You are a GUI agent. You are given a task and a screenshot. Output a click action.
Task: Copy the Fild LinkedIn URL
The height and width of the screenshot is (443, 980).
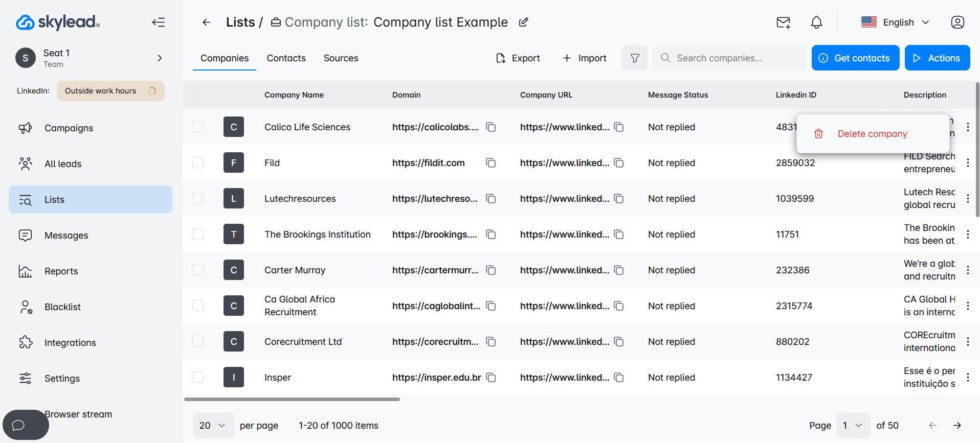click(619, 162)
